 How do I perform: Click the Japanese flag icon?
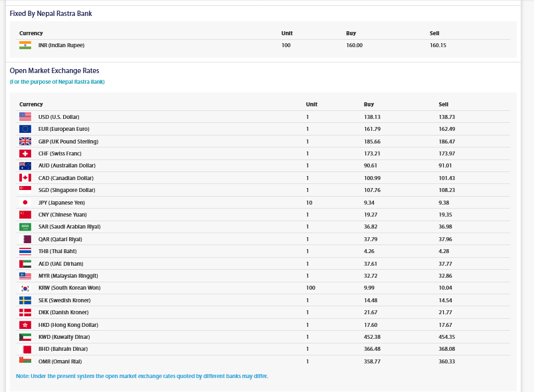25,203
